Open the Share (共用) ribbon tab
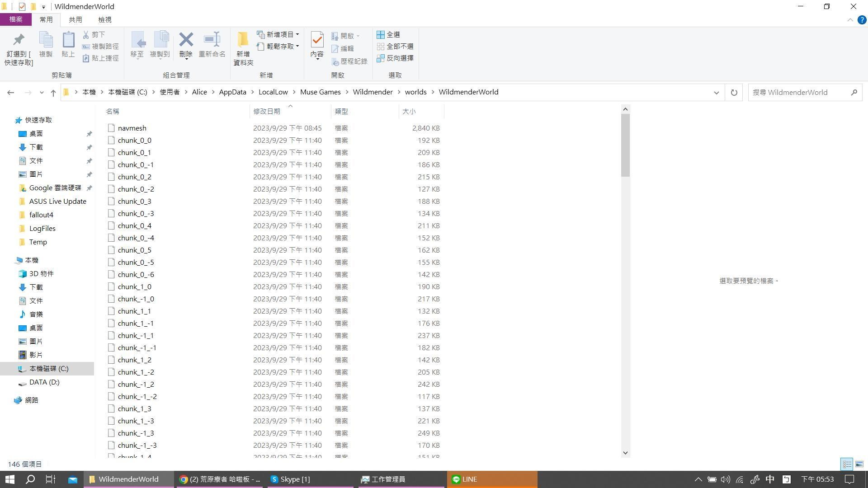Viewport: 868px width, 488px height. tap(75, 20)
